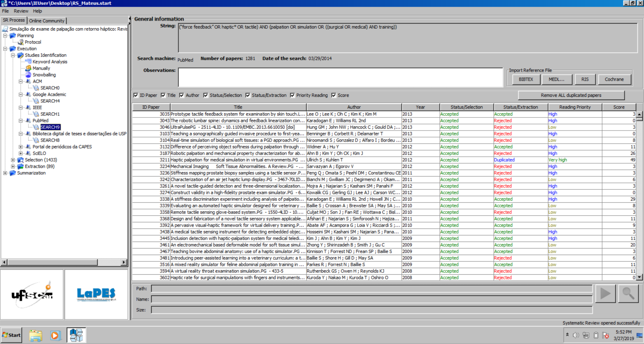The image size is (644, 344).
Task: Disable the Score column checkbox
Action: [334, 95]
